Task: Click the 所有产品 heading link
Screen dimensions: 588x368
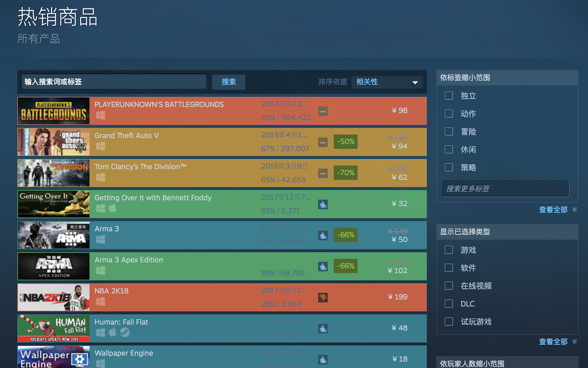Action: (x=39, y=39)
